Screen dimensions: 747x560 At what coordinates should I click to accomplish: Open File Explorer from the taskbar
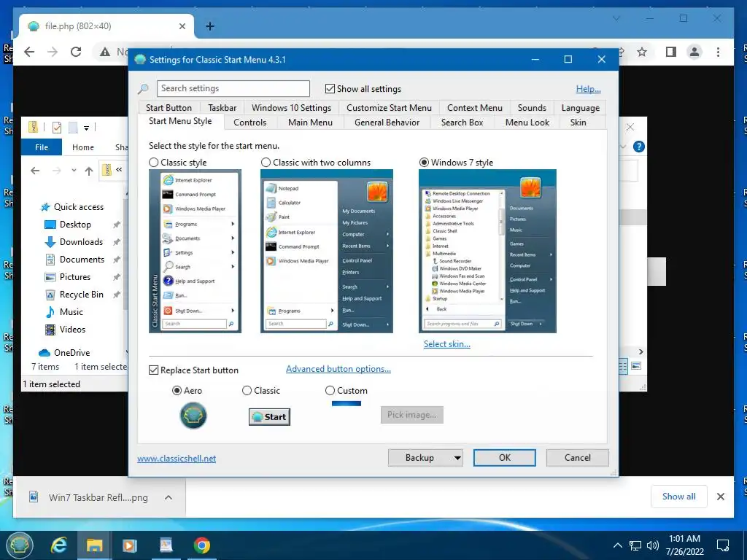[94, 545]
